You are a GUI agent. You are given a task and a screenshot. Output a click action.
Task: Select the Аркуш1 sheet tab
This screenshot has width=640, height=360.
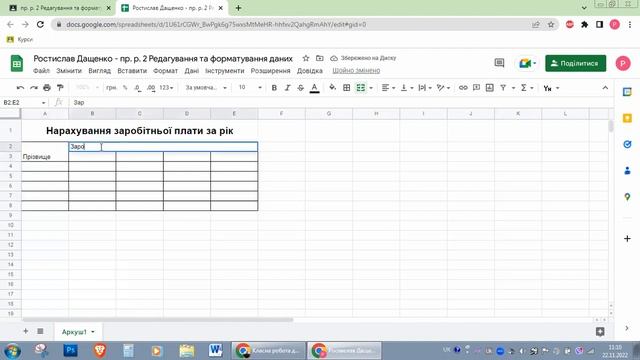click(x=78, y=332)
